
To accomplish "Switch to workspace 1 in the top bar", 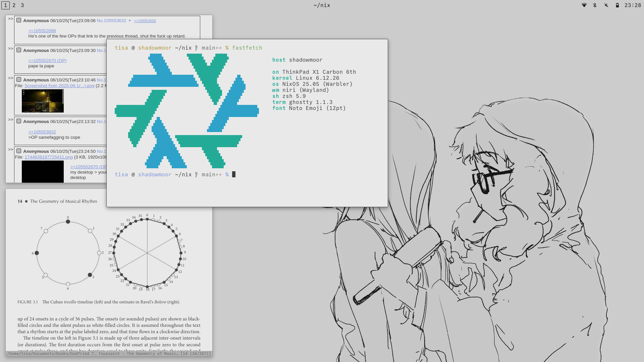I will coord(5,5).
